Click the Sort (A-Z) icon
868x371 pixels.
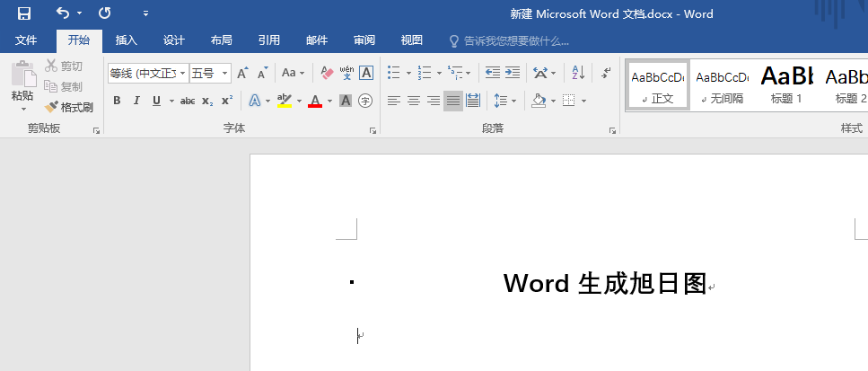[x=578, y=73]
